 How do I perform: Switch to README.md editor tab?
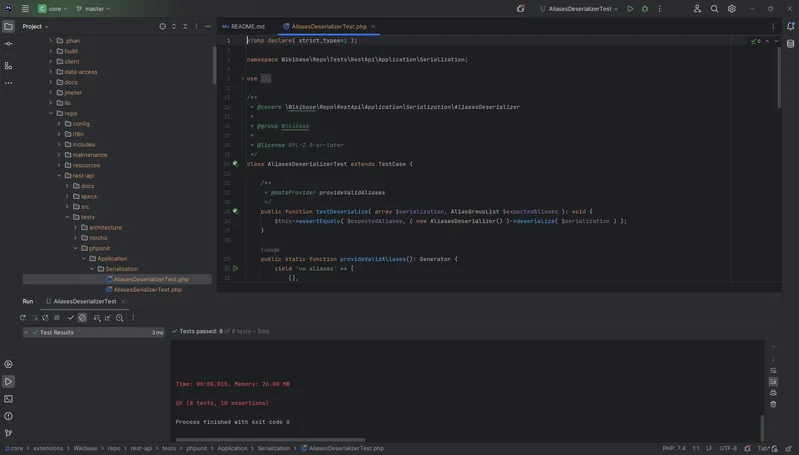click(244, 26)
